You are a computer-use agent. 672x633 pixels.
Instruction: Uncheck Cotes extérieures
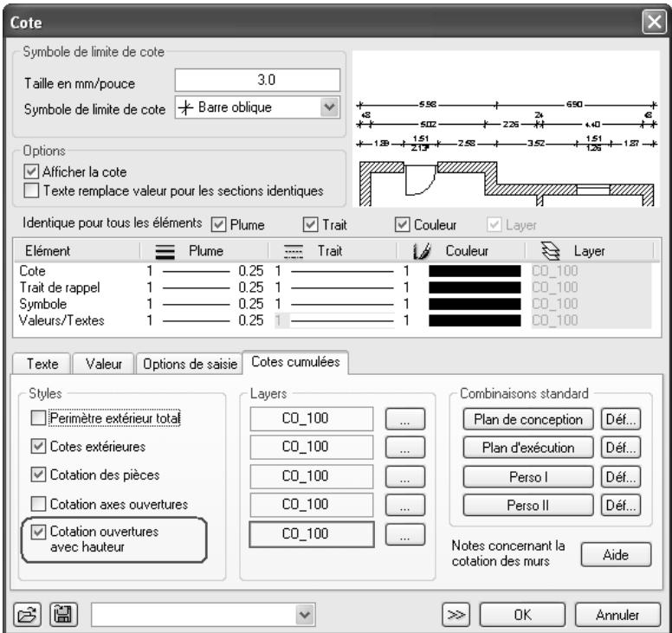(38, 446)
